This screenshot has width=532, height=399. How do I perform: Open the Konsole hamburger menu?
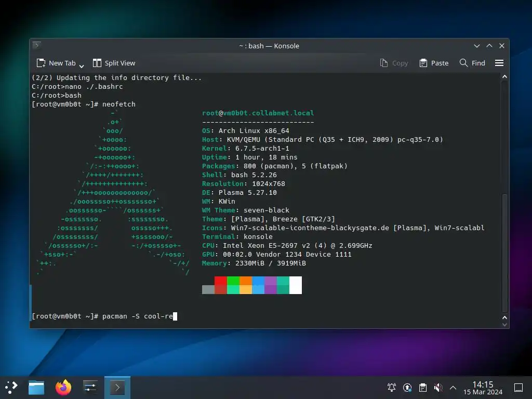[x=499, y=63]
